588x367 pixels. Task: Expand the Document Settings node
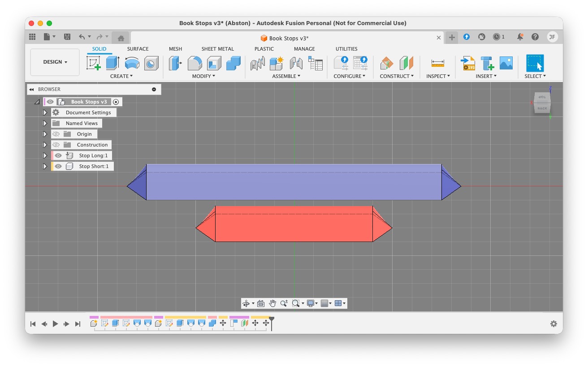click(45, 112)
